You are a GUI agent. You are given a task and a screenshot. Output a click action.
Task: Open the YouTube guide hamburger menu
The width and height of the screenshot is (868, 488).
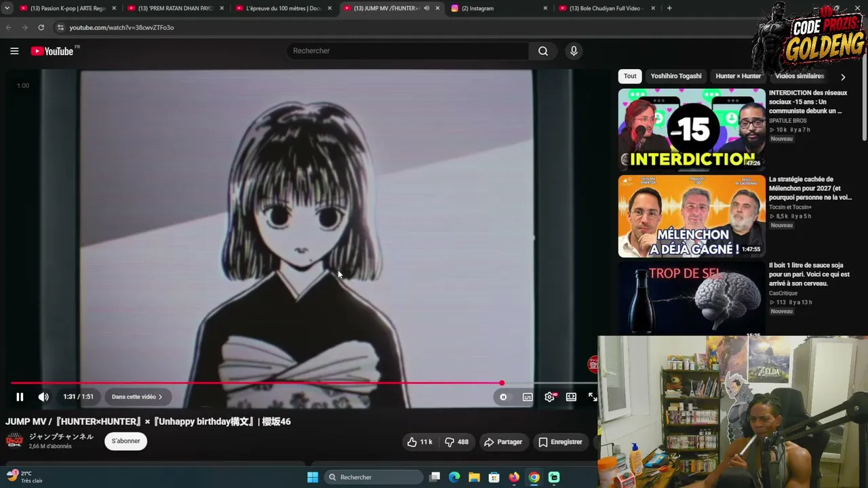coord(14,51)
